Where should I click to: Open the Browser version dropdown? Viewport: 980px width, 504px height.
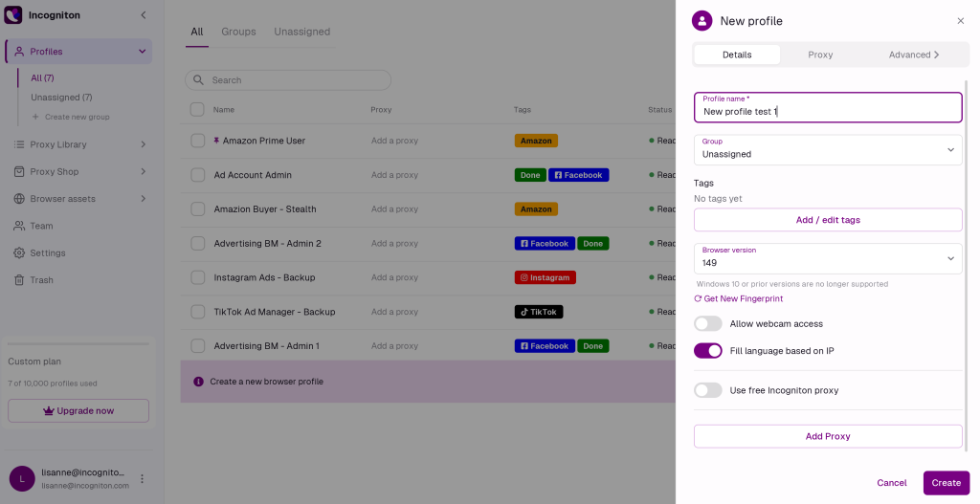point(828,258)
